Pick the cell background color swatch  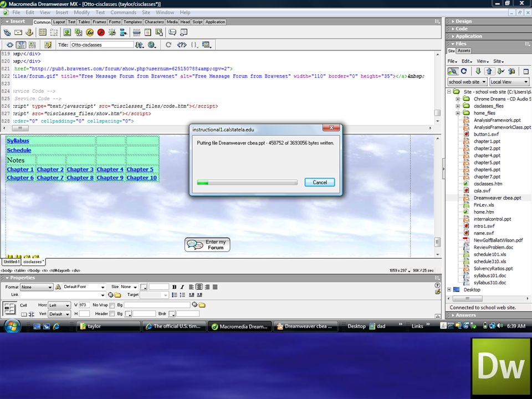coord(128,314)
